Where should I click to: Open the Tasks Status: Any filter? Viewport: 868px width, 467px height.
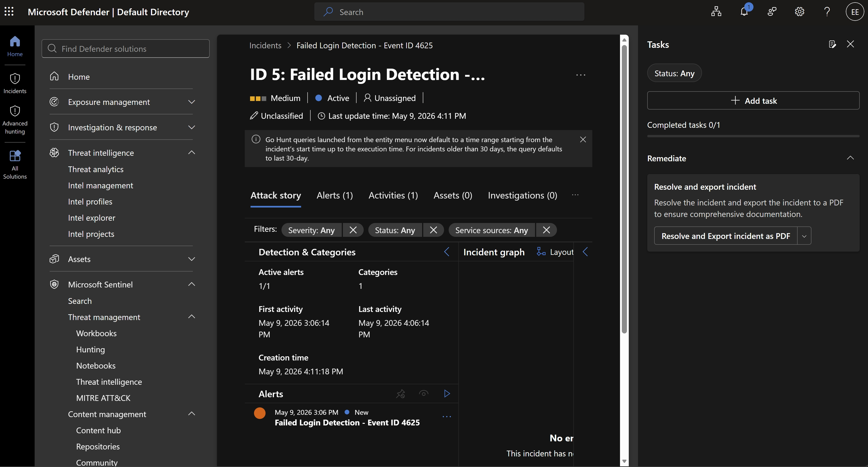click(674, 73)
